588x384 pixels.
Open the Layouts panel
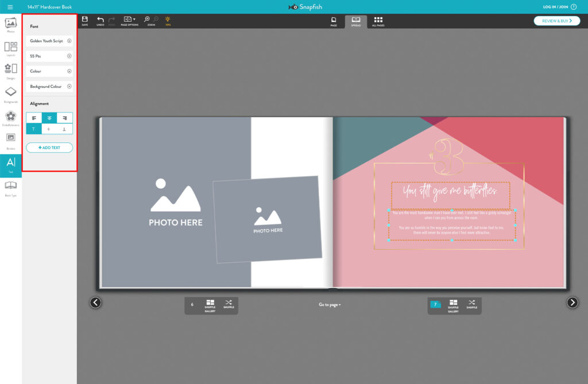click(10, 49)
